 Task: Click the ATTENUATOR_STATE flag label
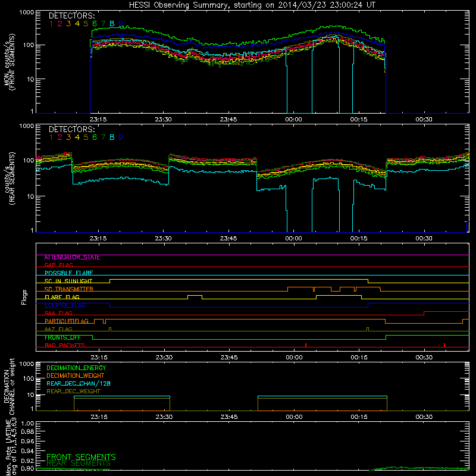[x=72, y=258]
